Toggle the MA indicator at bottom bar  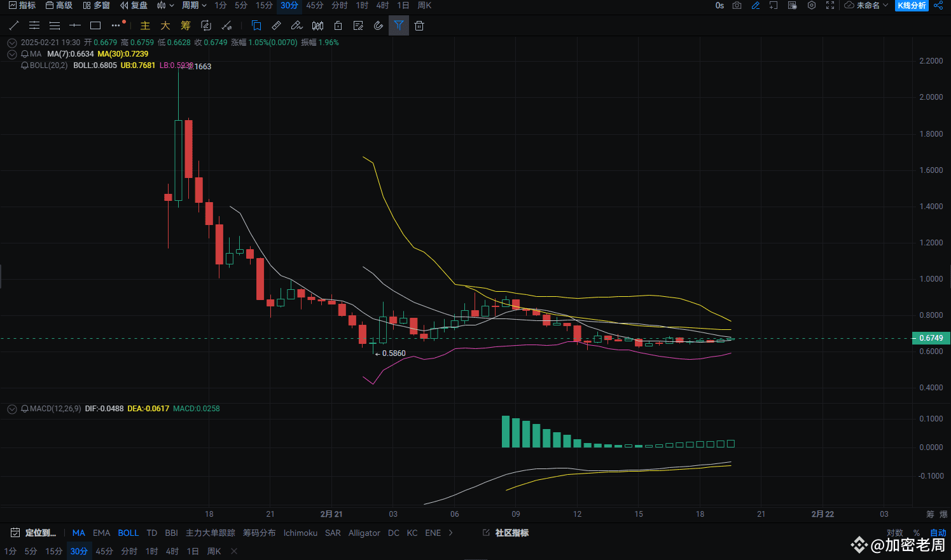[x=78, y=533]
